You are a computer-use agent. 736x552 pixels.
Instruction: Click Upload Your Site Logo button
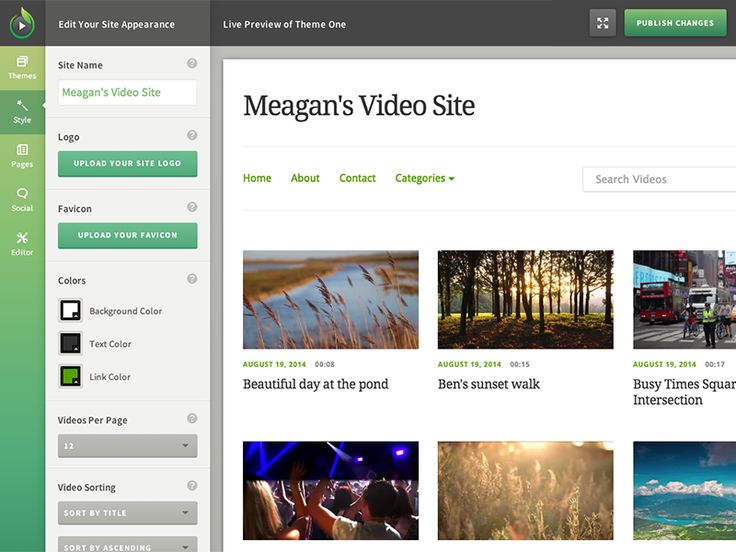(128, 164)
